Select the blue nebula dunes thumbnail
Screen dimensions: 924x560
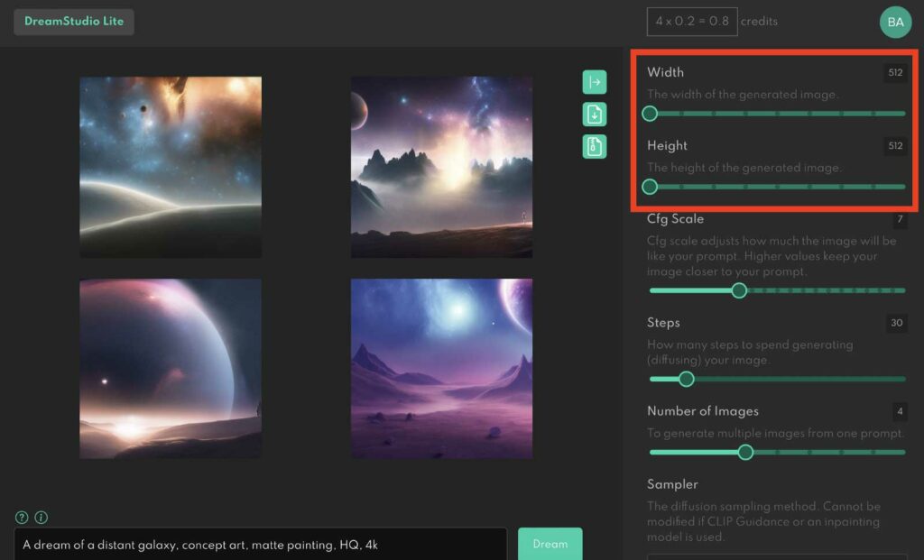click(171, 167)
